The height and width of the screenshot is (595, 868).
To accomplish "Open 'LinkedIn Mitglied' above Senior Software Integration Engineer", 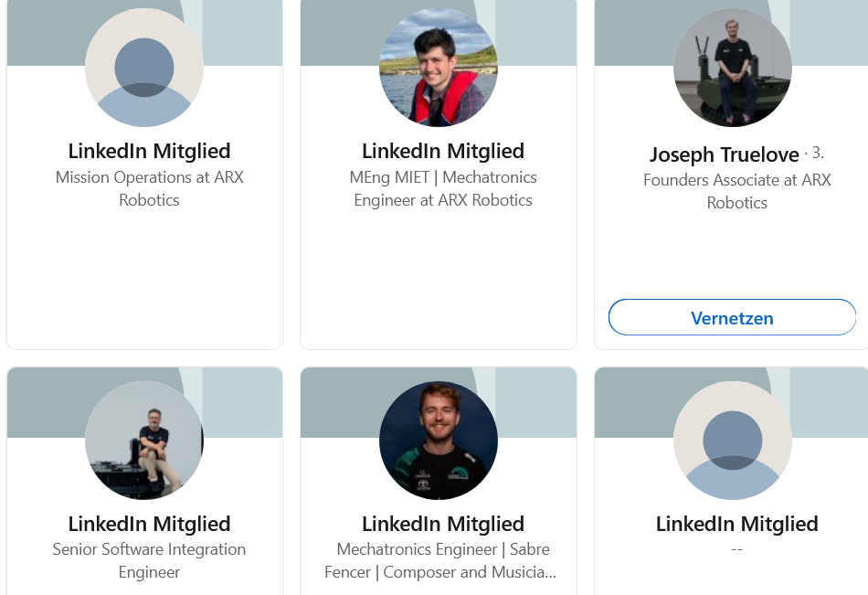I will pyautogui.click(x=149, y=524).
